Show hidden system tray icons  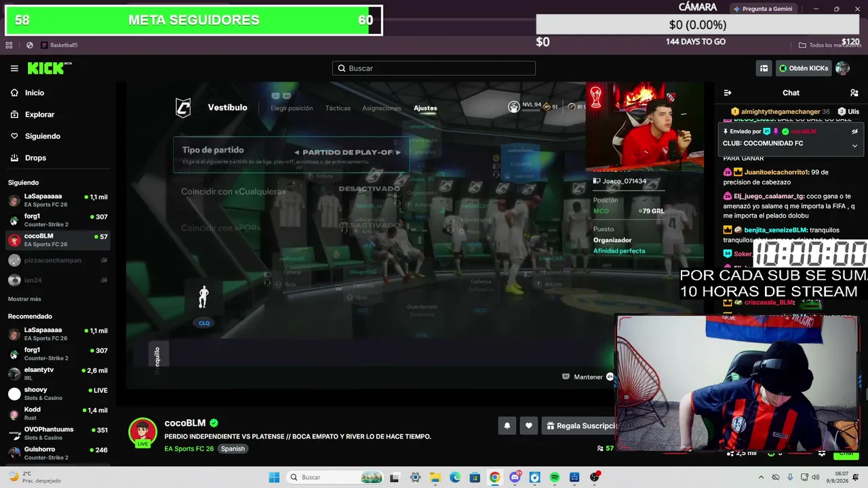pyautogui.click(x=761, y=477)
